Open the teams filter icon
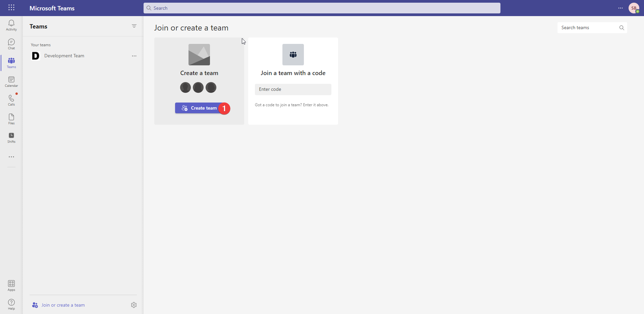This screenshot has height=314, width=644. tap(134, 26)
